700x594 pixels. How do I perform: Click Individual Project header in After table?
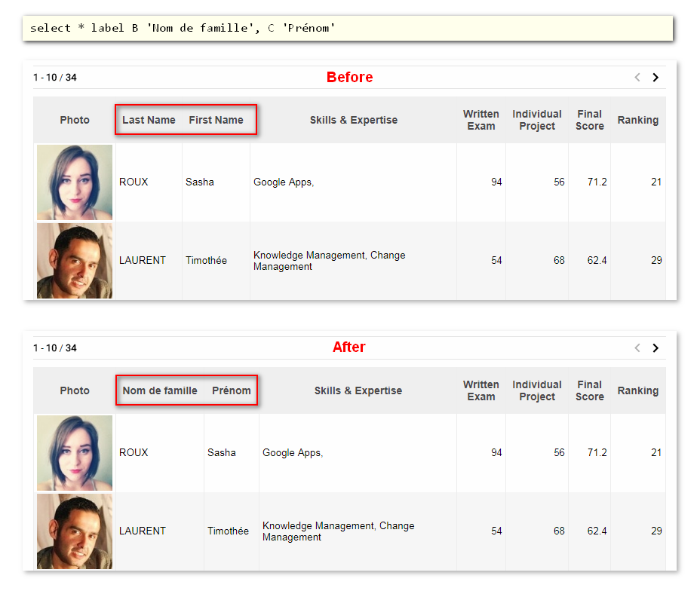click(537, 390)
